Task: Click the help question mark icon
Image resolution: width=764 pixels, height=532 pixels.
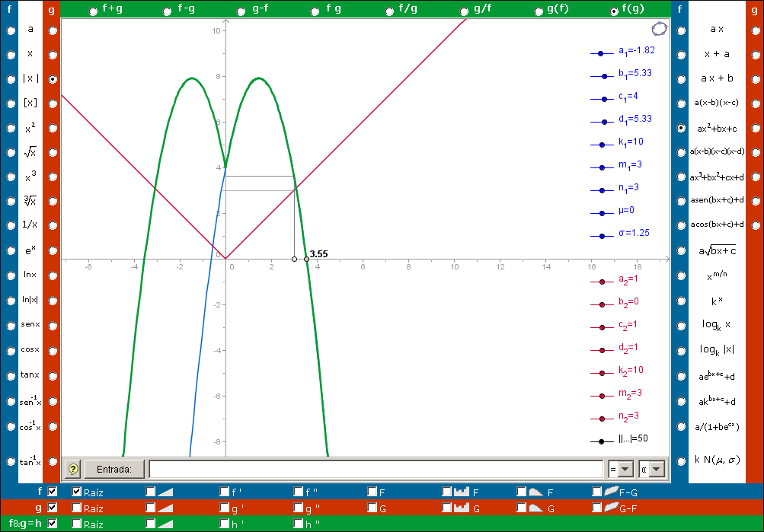Action: click(x=73, y=470)
